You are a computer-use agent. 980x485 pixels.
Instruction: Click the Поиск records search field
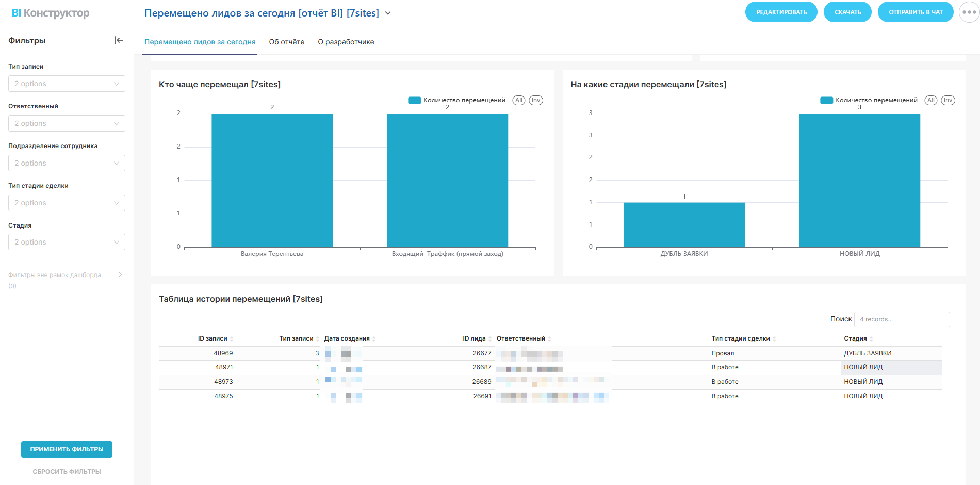(x=901, y=319)
